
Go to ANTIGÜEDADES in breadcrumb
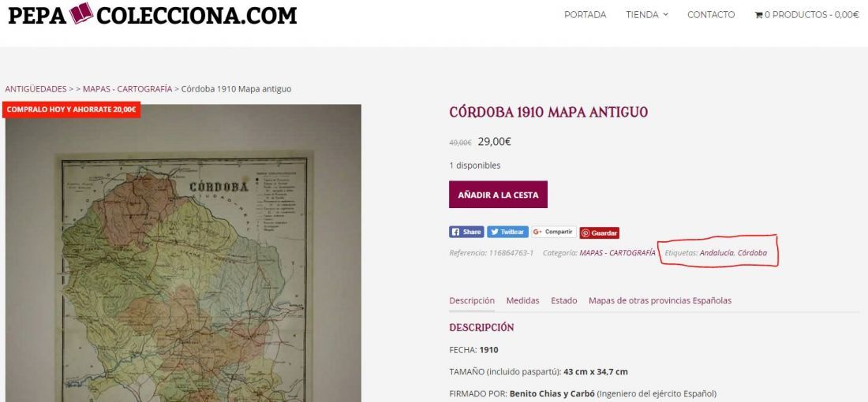click(x=36, y=89)
